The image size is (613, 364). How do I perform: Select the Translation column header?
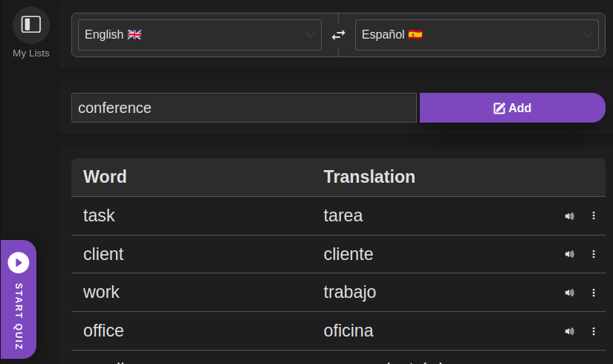pyautogui.click(x=369, y=177)
